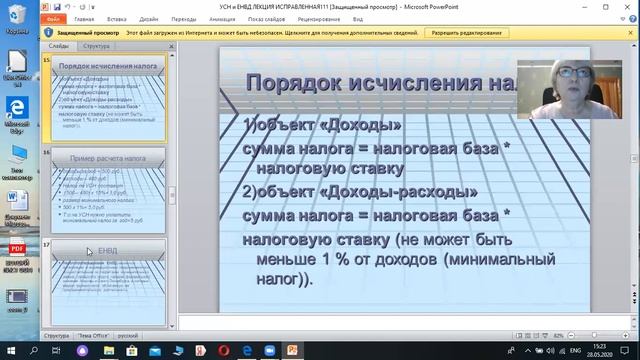Open File Explorer from the taskbar
Screen dimensions: 640x360
tap(109, 351)
